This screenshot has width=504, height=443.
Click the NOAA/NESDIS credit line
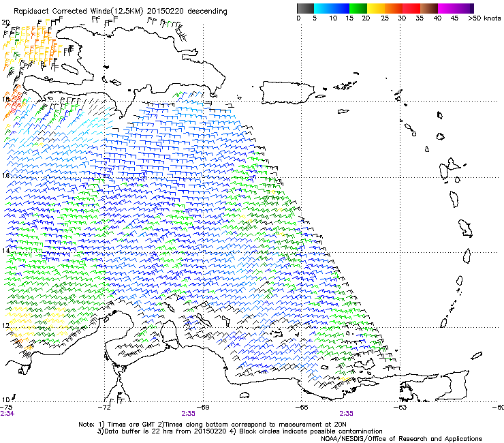[401, 438]
